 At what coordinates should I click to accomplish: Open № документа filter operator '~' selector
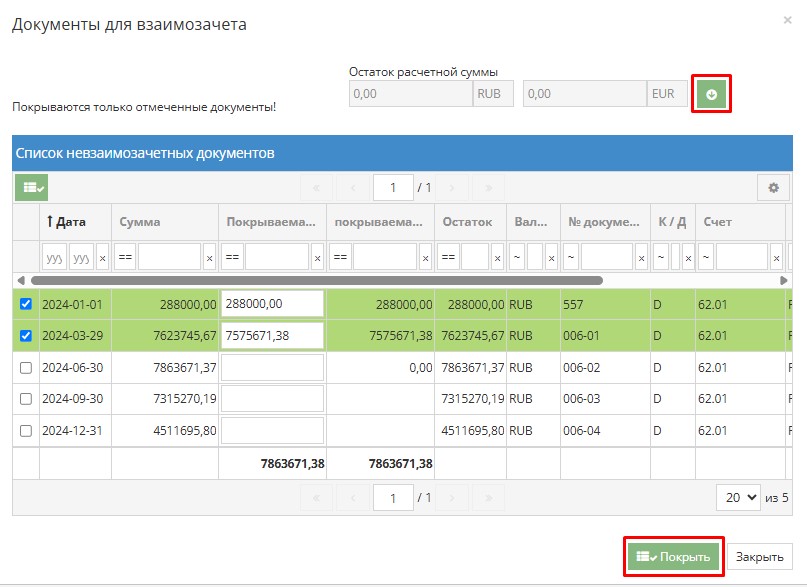(571, 258)
